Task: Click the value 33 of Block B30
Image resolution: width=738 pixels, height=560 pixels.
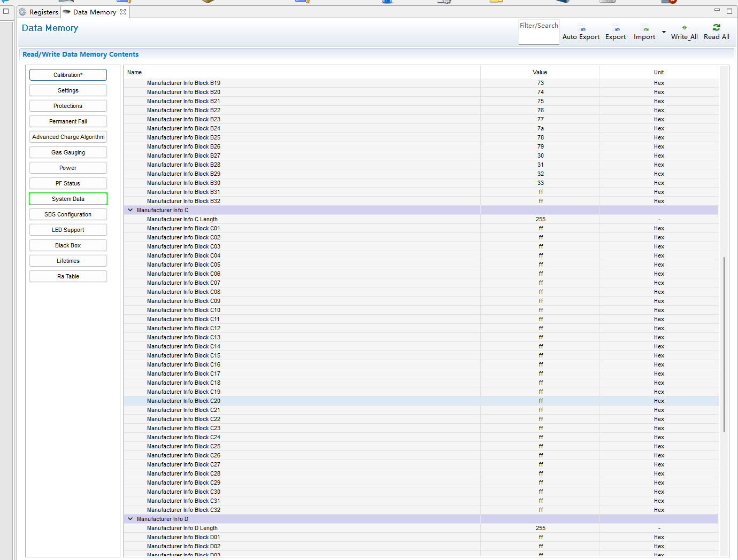Action: 540,183
